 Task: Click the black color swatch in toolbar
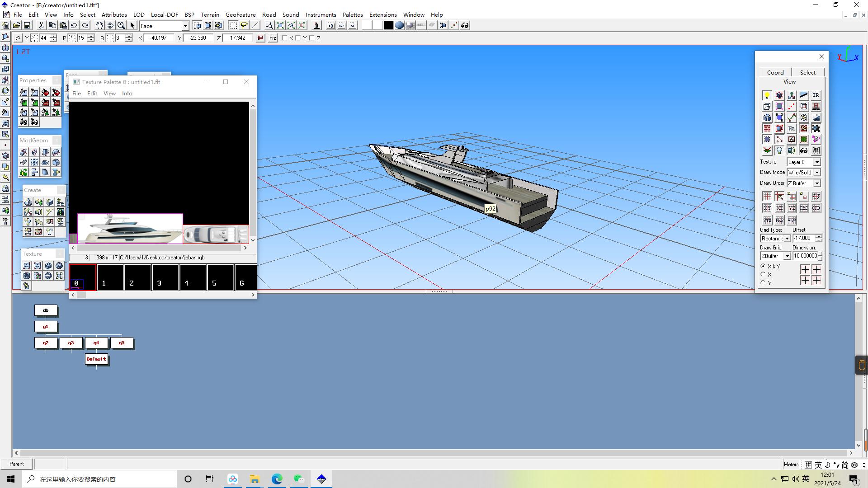388,26
